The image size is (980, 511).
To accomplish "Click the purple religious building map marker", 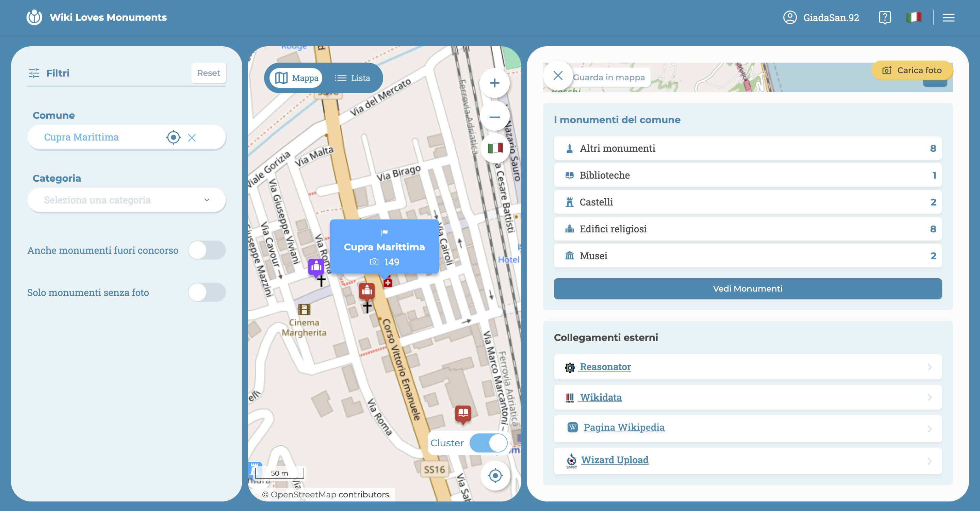I will click(x=316, y=267).
